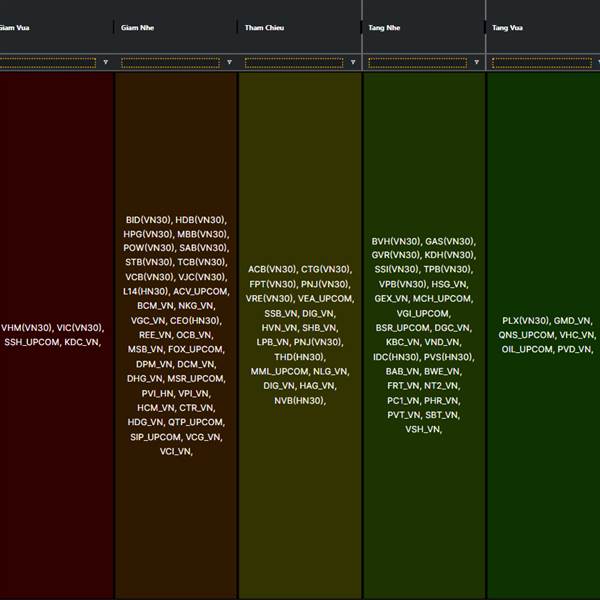
Task: Select ticker BVH(VN30) in Tang Nhe cell
Action: click(395, 241)
